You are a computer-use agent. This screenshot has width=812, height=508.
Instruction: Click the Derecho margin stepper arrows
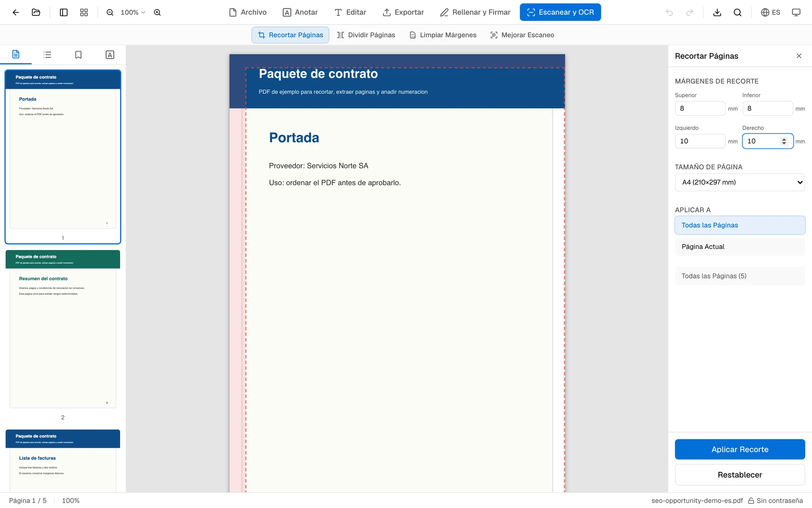[784, 141]
